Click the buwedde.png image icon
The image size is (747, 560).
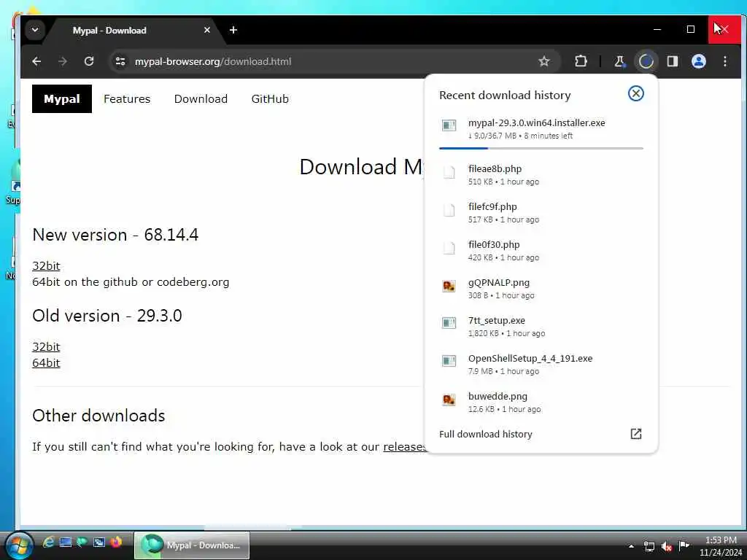tap(449, 400)
